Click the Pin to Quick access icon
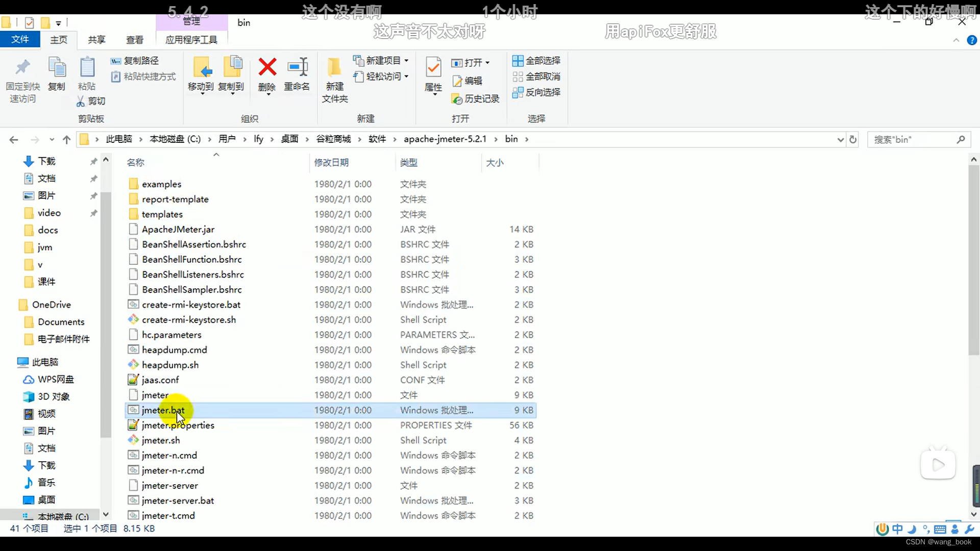Viewport: 980px width, 551px height. [x=22, y=68]
